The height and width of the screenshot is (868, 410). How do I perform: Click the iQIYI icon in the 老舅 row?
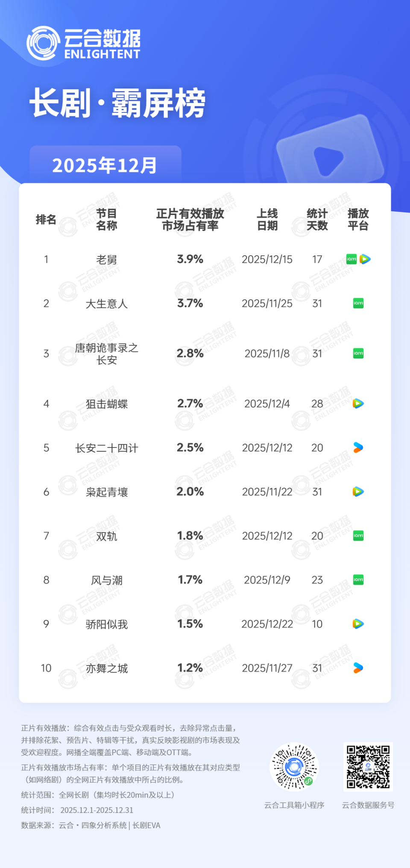coord(351,259)
